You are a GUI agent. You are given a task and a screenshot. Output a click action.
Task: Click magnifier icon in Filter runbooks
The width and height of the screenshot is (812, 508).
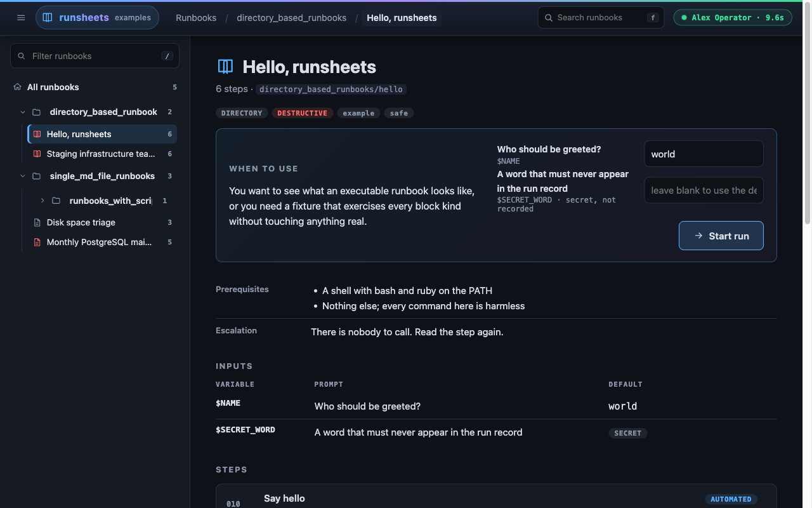(x=22, y=56)
